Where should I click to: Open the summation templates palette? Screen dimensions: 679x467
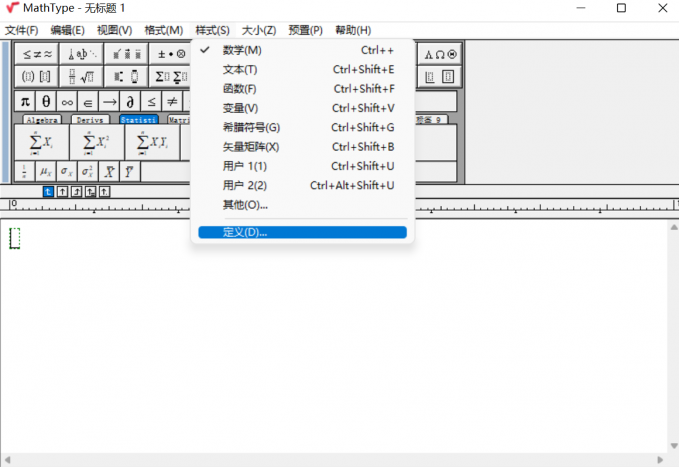tap(170, 77)
